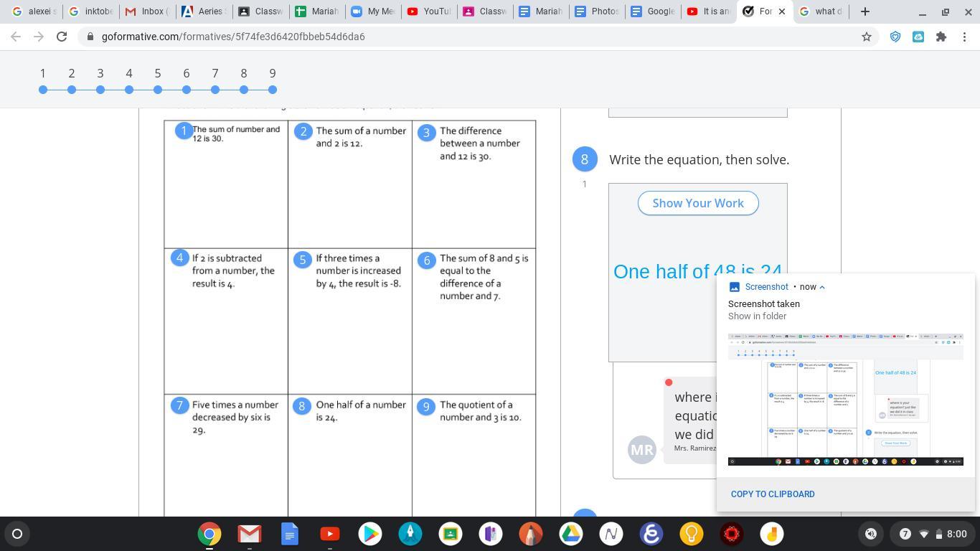Open the Chrome three-dot menu
Image resolution: width=980 pixels, height=551 pixels.
click(x=964, y=37)
